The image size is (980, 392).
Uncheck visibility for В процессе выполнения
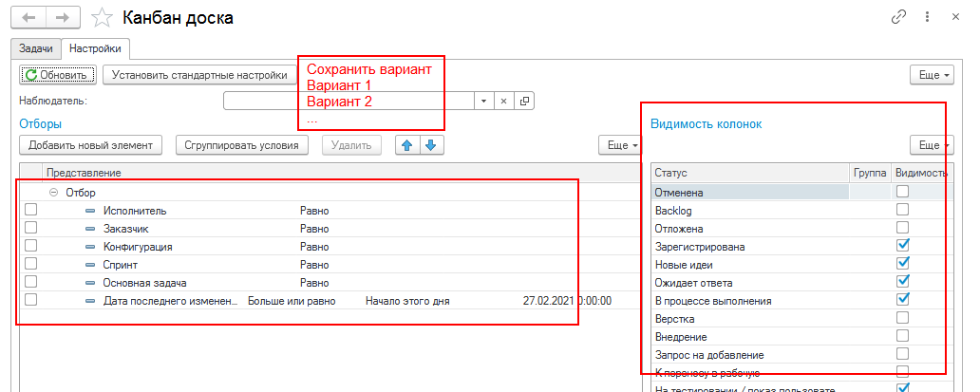point(902,300)
